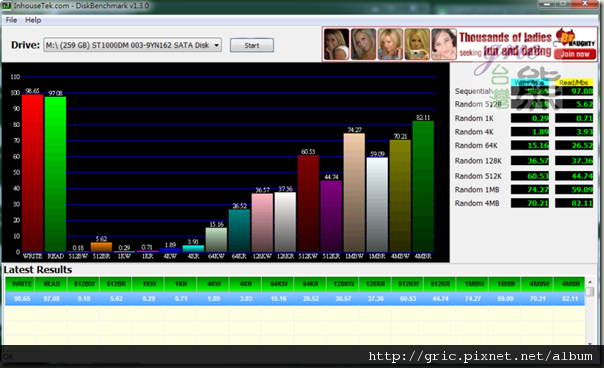Viewport: 604px width, 368px height.
Task: Select the 4KR column header
Action: pos(246,284)
